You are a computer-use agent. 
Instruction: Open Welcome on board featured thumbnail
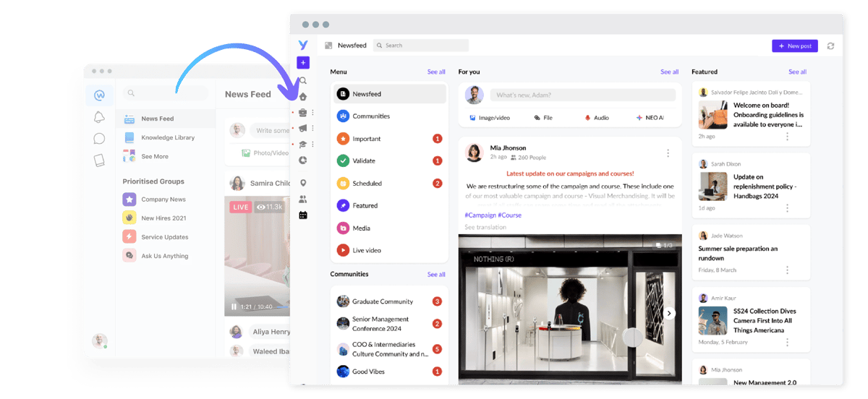[712, 114]
